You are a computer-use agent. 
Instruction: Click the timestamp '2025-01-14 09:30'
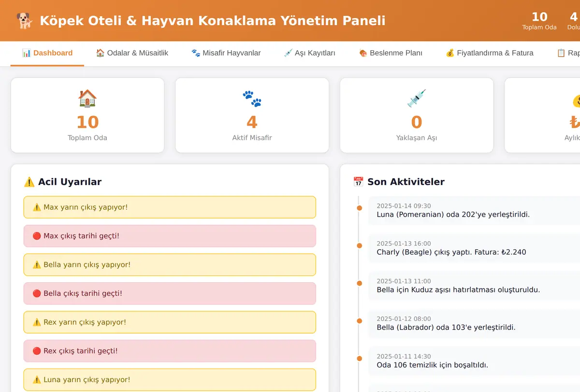(404, 206)
